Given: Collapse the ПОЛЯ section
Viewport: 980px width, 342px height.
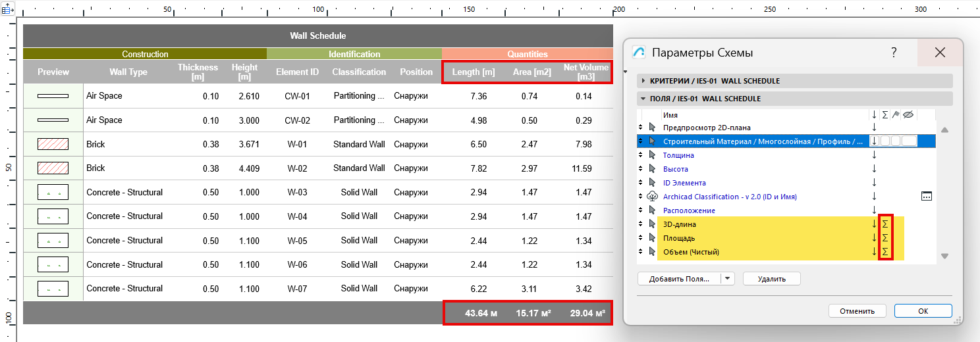Looking at the screenshot, I should [x=643, y=99].
